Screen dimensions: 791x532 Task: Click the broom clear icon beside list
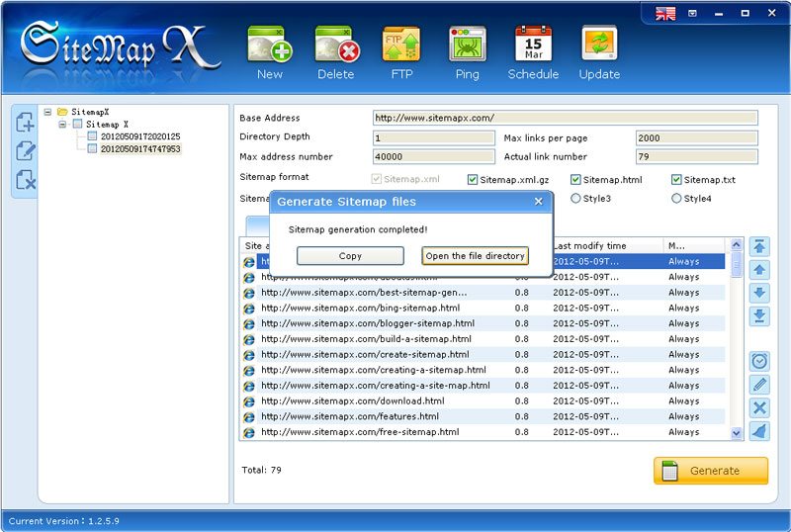[x=759, y=431]
